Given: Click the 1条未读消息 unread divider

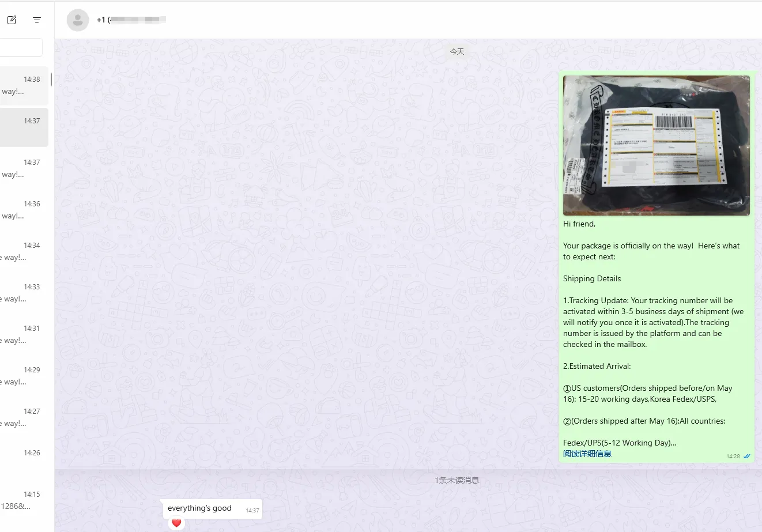Looking at the screenshot, I should [457, 480].
